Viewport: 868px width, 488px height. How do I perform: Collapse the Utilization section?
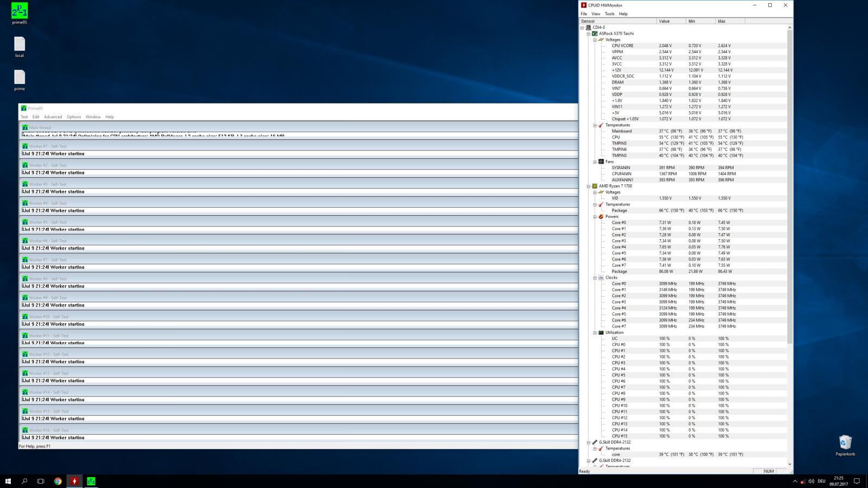tap(595, 332)
